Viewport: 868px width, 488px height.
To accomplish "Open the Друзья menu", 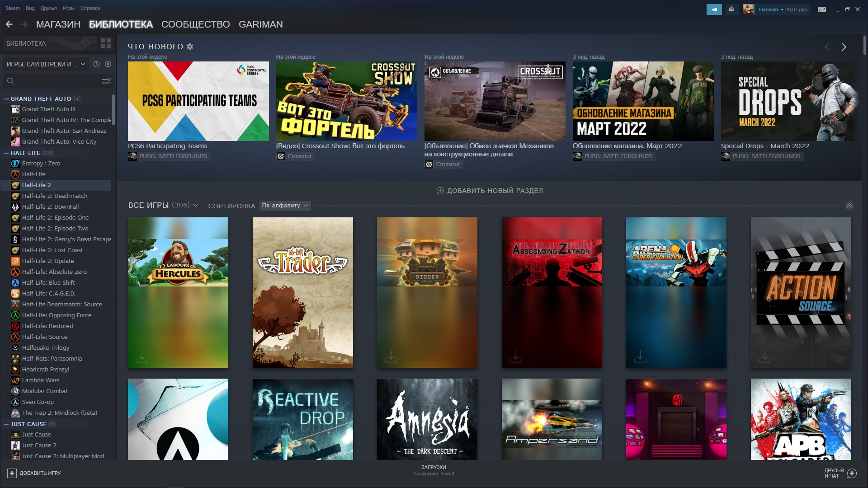I will click(48, 8).
